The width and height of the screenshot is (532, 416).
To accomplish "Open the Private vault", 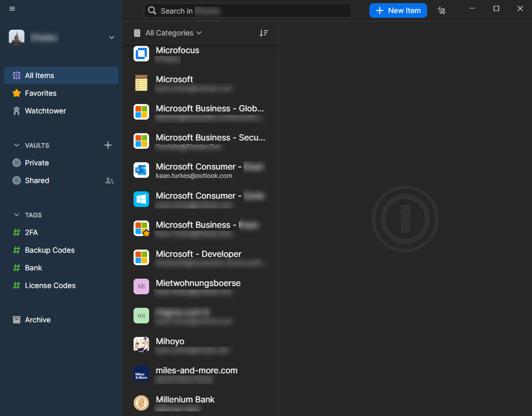I will coord(37,163).
